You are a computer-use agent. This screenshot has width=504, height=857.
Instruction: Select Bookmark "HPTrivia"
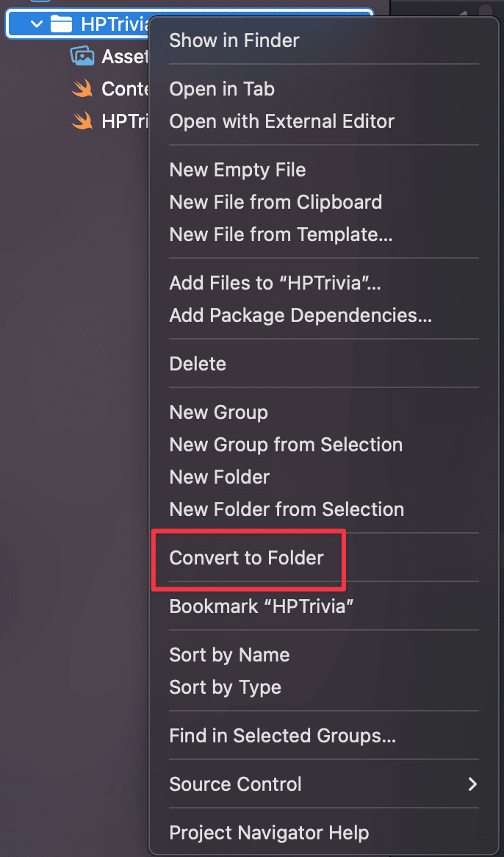(262, 606)
